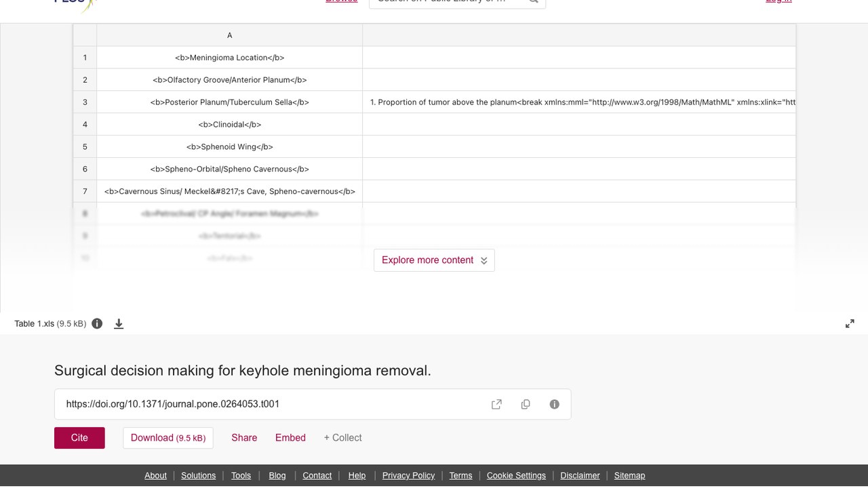868x488 pixels.
Task: Open Cookie Settings in the footer
Action: pyautogui.click(x=516, y=475)
